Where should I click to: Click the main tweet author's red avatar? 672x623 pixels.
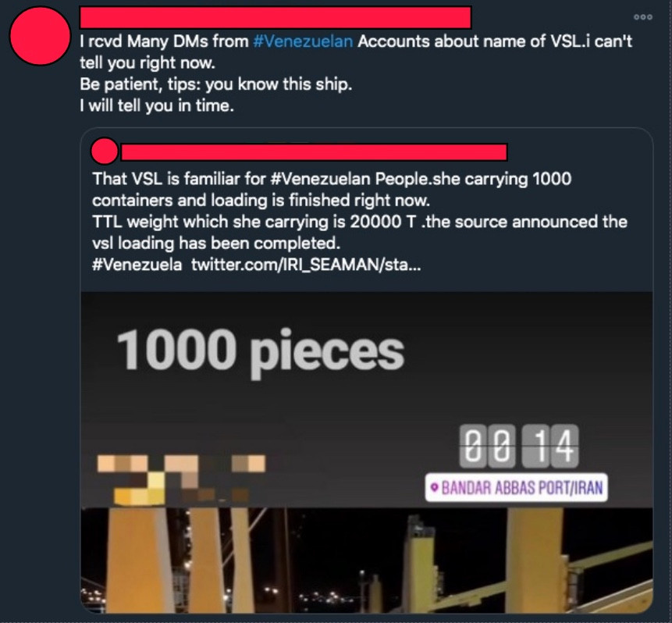point(40,36)
